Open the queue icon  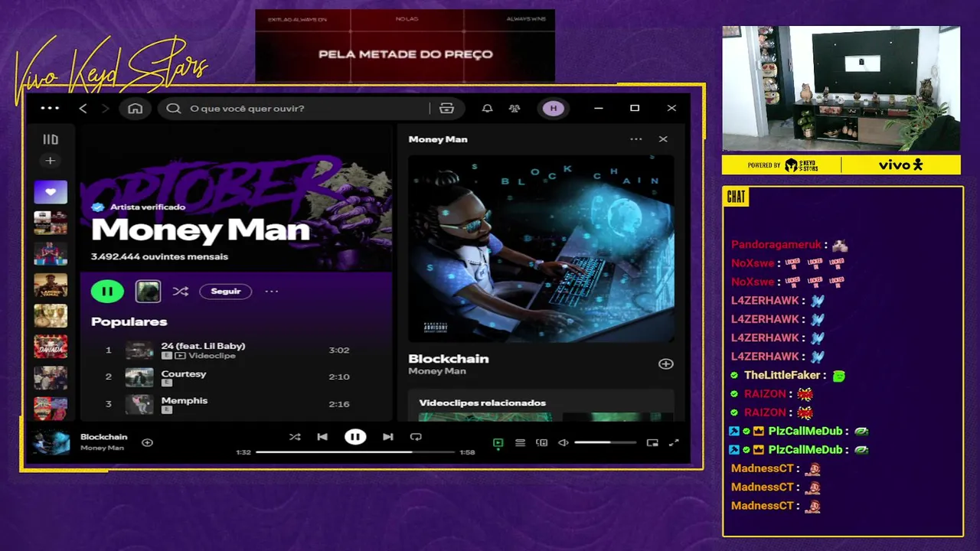[521, 442]
